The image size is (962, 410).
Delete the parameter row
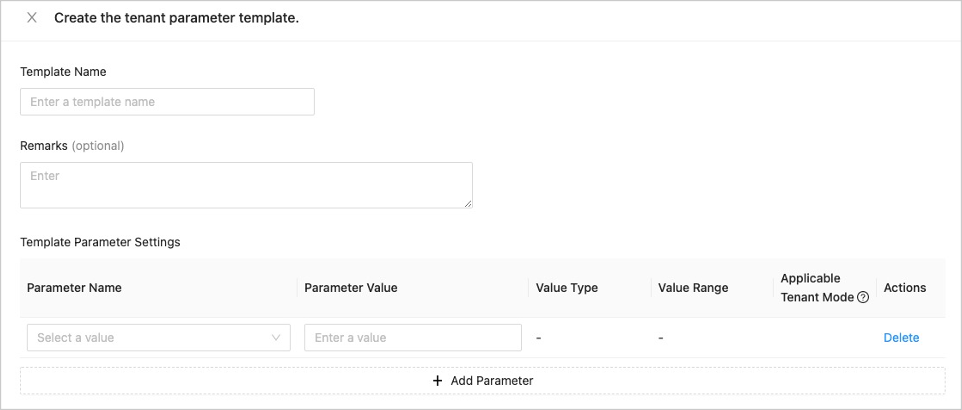pyautogui.click(x=901, y=338)
